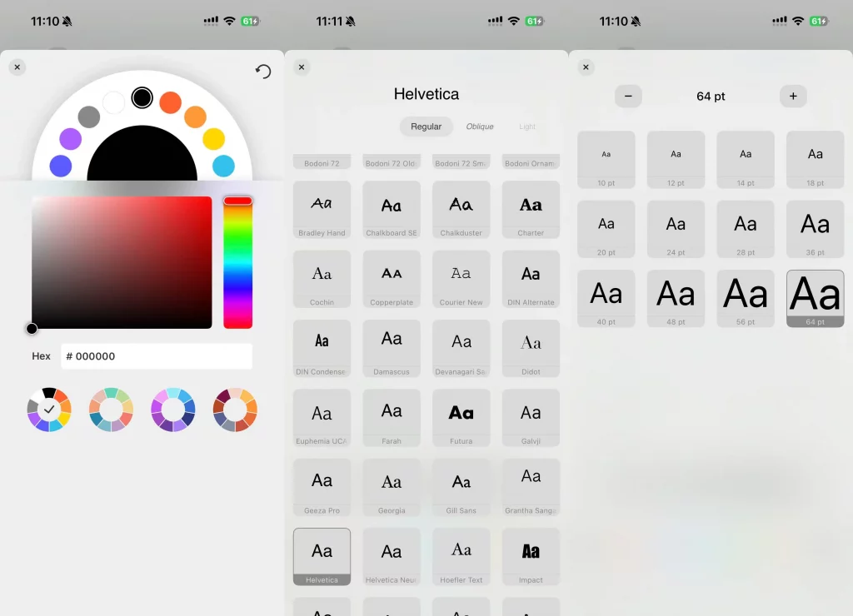Select the Impact font tile
The image size is (853, 616).
(531, 557)
